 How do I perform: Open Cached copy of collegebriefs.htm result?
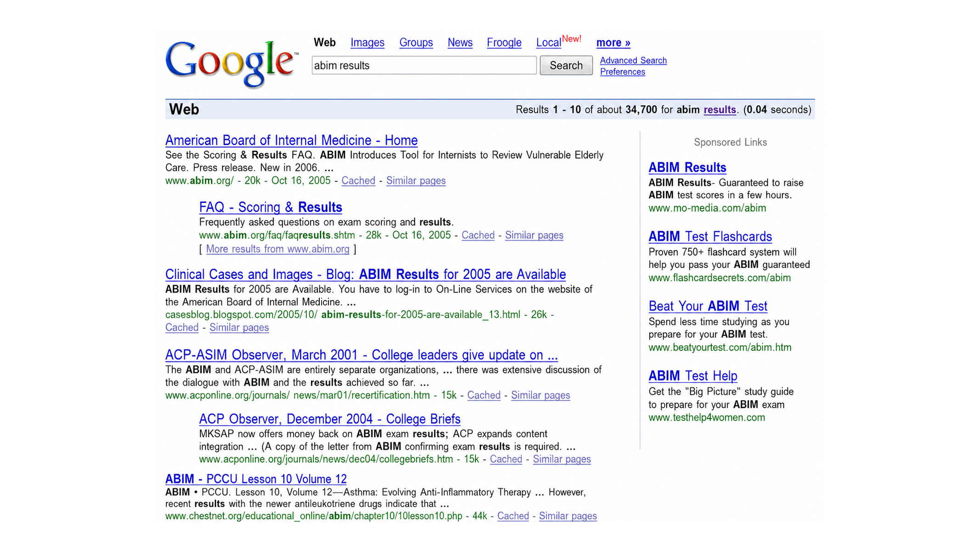[506, 459]
